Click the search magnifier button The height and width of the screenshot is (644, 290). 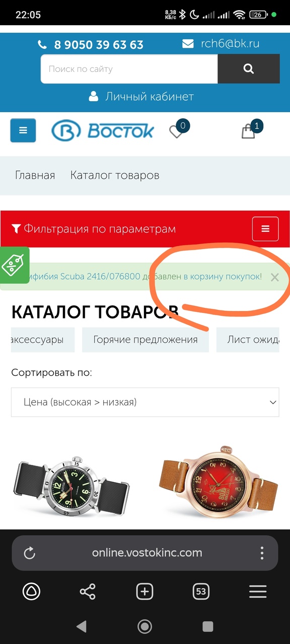coord(248,69)
